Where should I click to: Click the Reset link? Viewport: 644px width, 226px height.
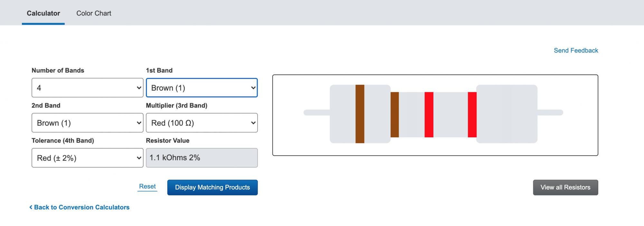tap(147, 186)
